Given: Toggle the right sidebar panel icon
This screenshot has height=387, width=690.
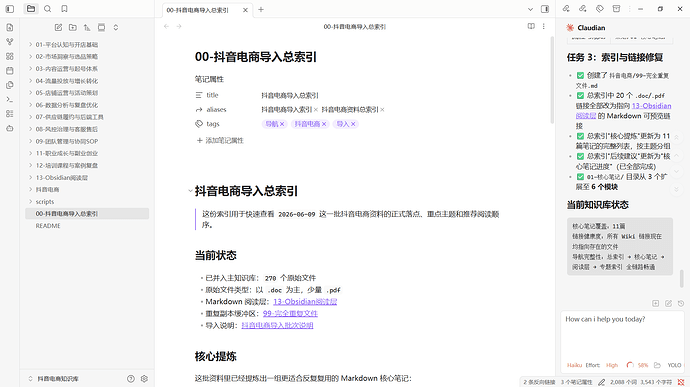Looking at the screenshot, I should 545,9.
